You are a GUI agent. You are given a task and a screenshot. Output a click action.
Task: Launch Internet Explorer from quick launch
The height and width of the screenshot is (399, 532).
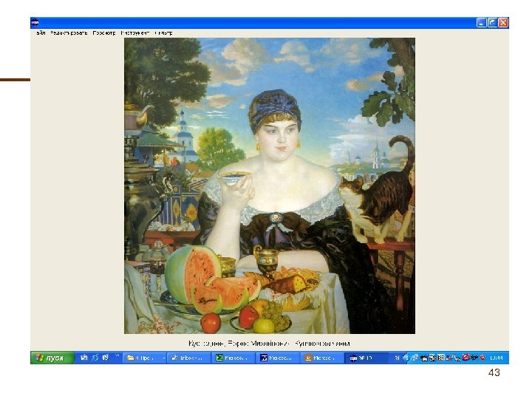(95, 358)
